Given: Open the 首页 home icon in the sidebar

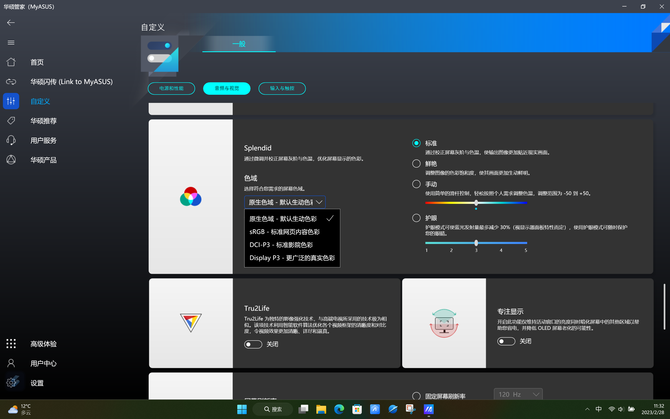Looking at the screenshot, I should pos(11,62).
